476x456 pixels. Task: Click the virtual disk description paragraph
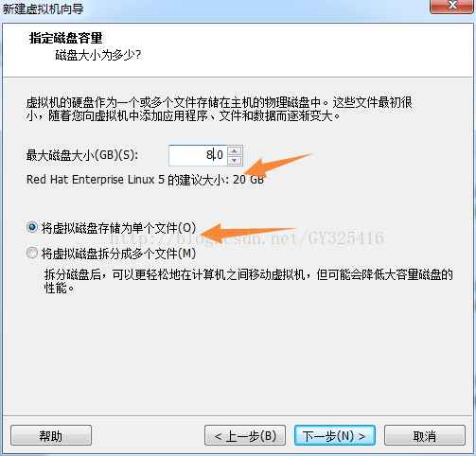[x=219, y=109]
